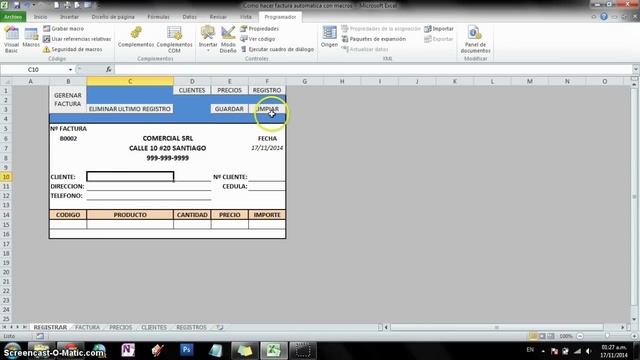Open Photoshop from the taskbar
The height and width of the screenshot is (360, 640).
187,350
